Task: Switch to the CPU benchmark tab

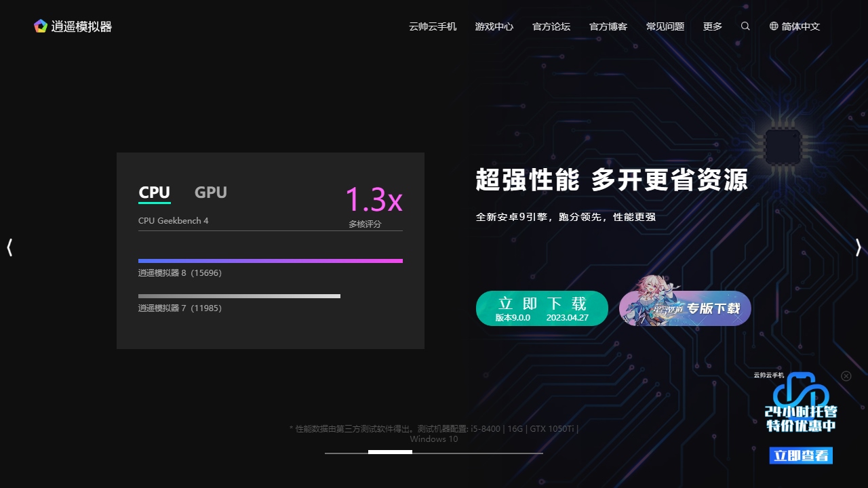Action: tap(155, 193)
